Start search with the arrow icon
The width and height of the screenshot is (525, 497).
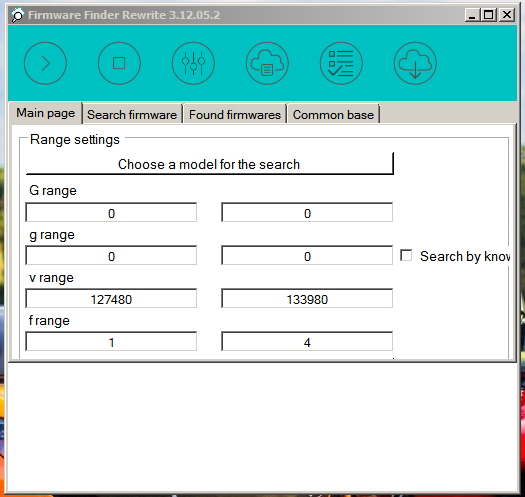tap(45, 63)
